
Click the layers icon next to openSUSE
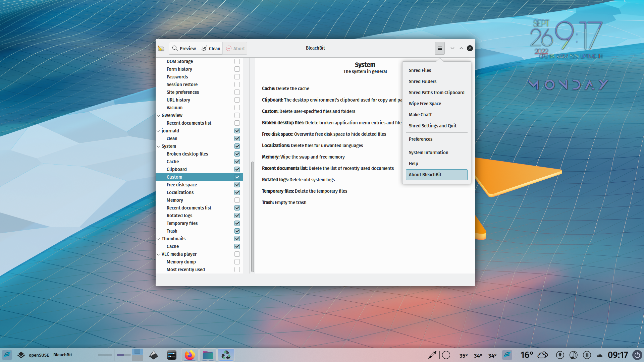21,355
